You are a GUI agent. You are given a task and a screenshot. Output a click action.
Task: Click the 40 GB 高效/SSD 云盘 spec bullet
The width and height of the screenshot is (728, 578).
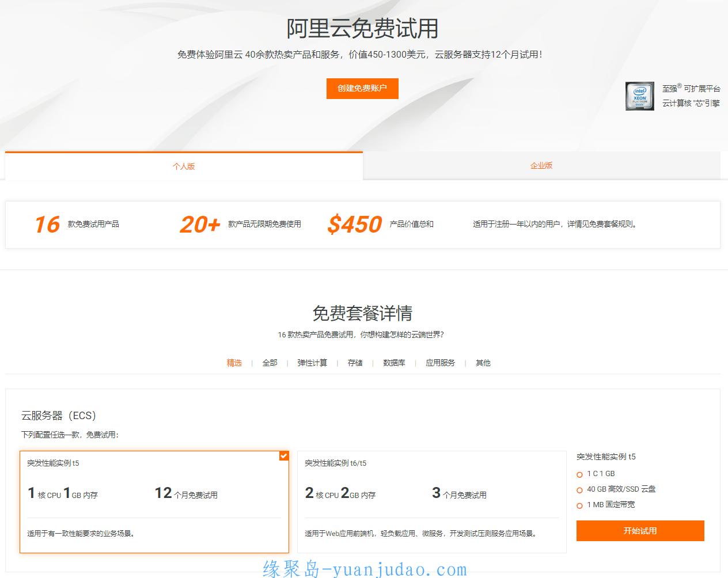616,489
